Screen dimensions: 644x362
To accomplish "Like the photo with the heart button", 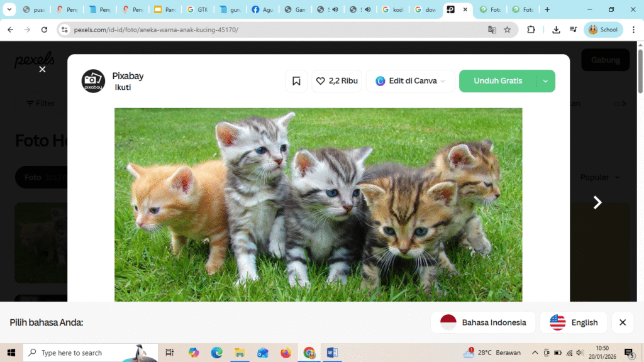I will [336, 81].
